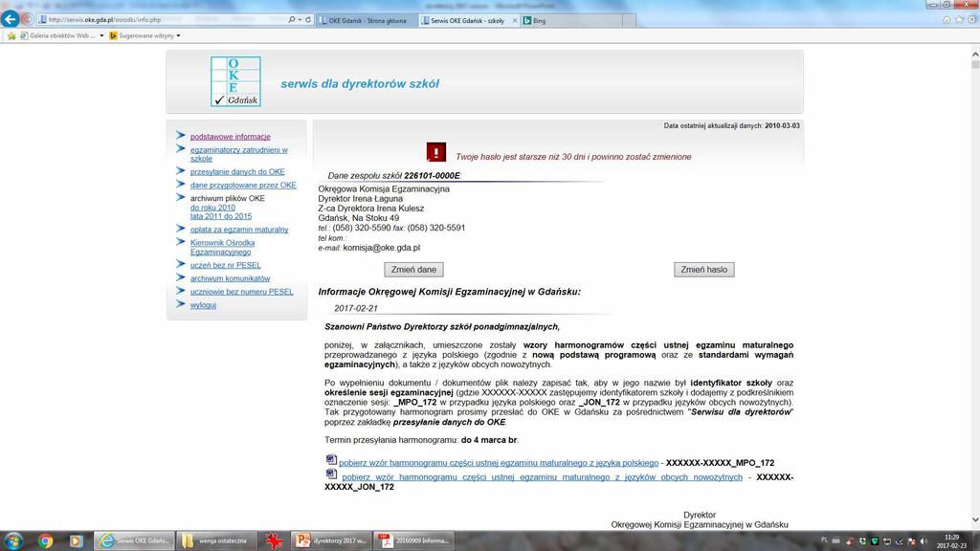Click the vertical scrollbar down arrow
This screenshot has height=551, width=980.
coord(975,519)
